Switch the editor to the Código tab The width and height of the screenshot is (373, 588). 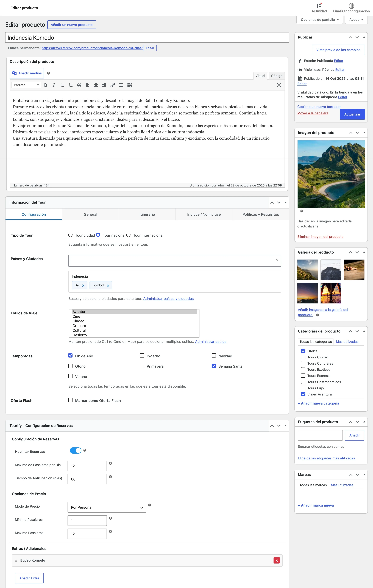click(x=277, y=76)
